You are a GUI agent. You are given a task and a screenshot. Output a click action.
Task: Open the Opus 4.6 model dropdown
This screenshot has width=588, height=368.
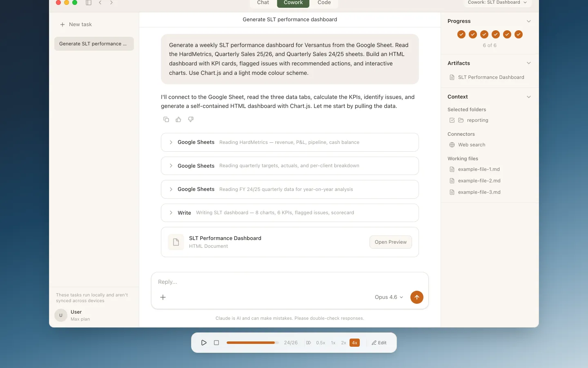pyautogui.click(x=388, y=297)
